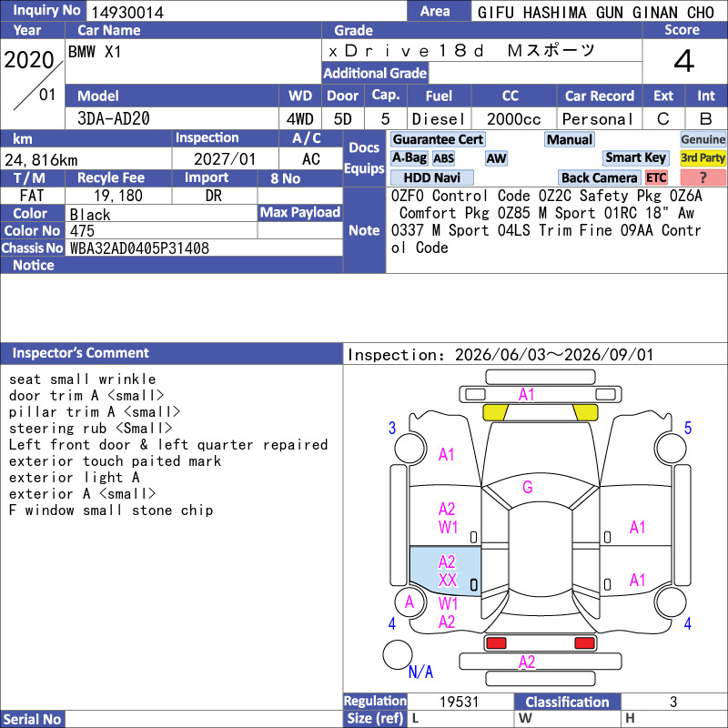Click the color number 475

pos(82,231)
